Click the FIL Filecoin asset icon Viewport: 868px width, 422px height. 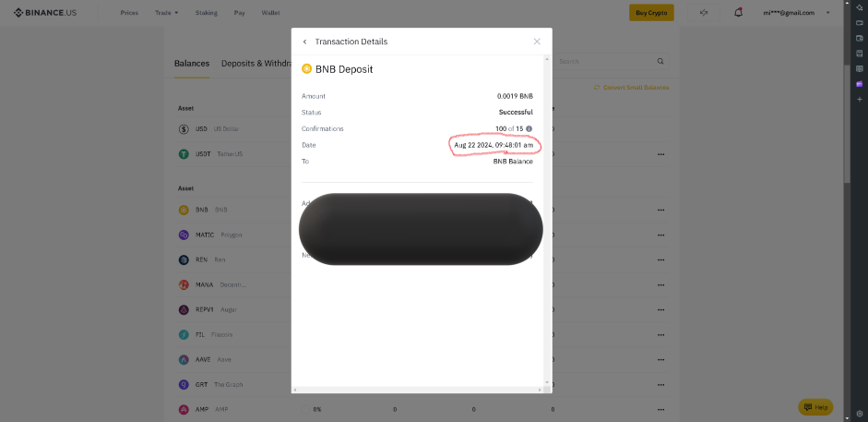coord(184,334)
